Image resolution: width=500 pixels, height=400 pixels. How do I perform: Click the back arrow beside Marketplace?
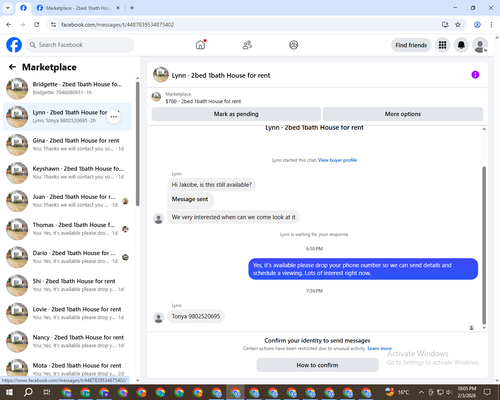click(12, 67)
